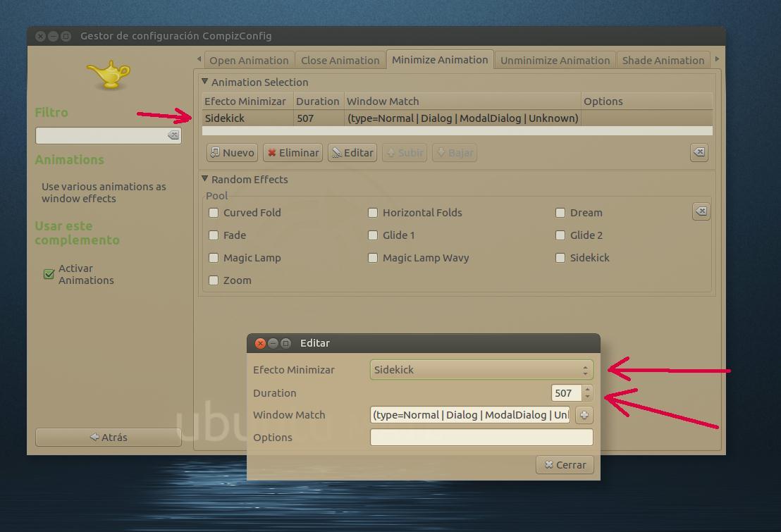781x532 pixels.
Task: Tick the Magic Lamp checkbox
Action: 214,257
